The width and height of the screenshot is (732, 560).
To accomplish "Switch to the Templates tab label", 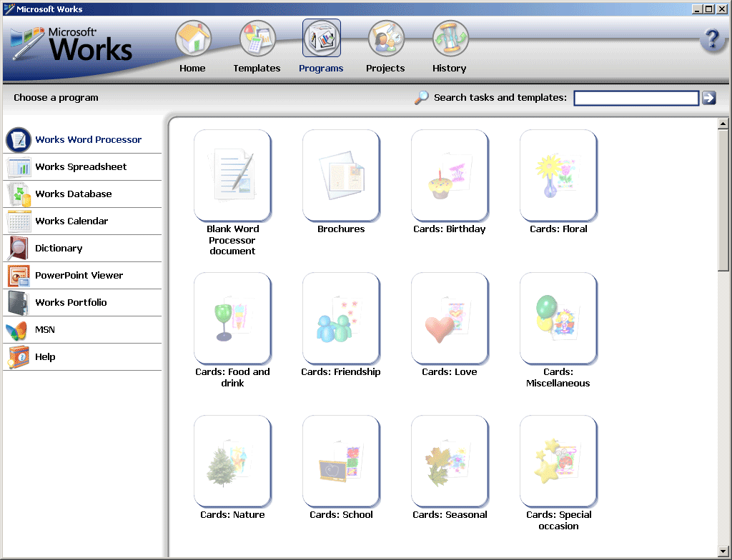I will click(x=257, y=68).
